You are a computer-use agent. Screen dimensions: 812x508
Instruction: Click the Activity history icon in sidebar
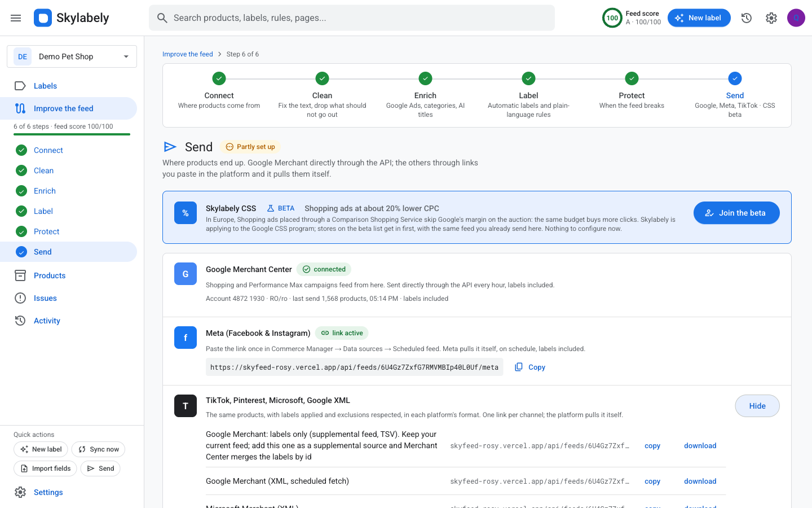pos(20,321)
